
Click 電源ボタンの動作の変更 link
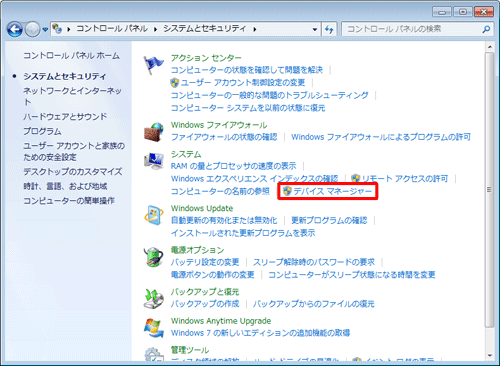pos(213,275)
